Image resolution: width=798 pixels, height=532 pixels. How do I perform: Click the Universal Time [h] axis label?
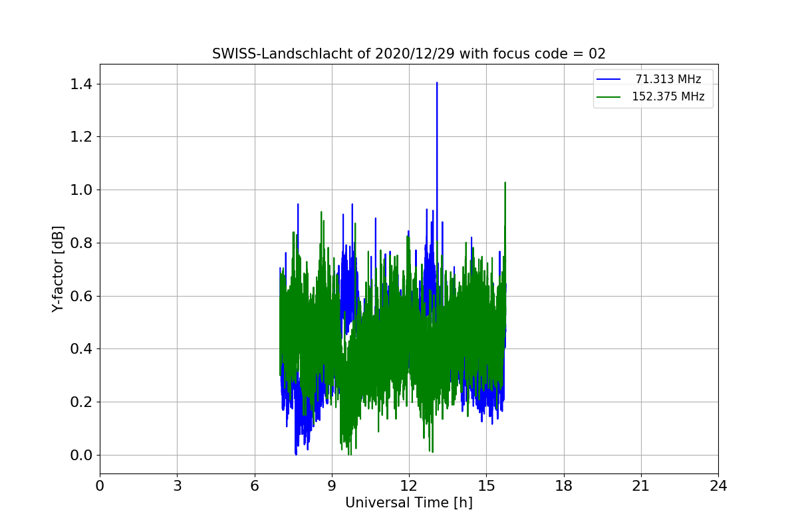pyautogui.click(x=409, y=503)
